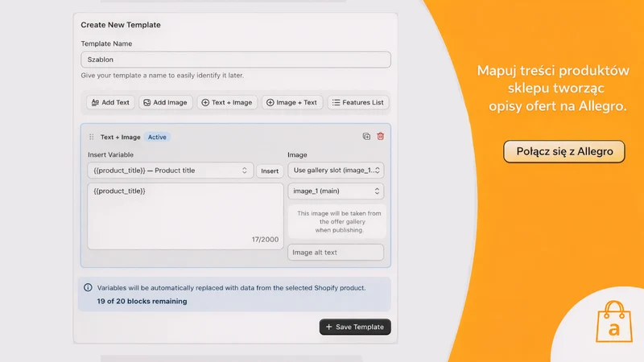Open the Insert Variable dropdown

point(171,171)
